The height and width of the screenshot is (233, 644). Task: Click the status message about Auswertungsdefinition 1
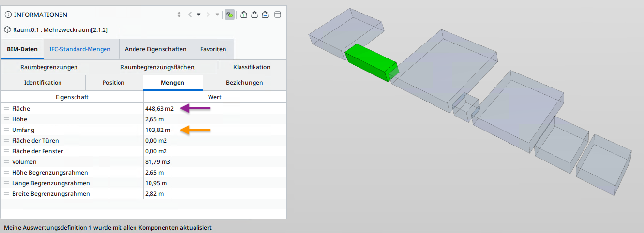tap(107, 227)
